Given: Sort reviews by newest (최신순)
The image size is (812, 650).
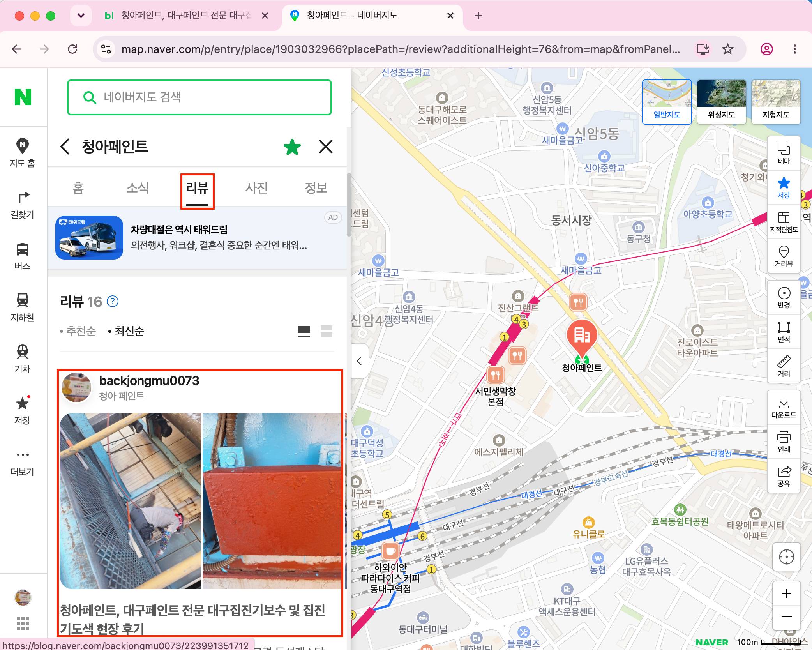Looking at the screenshot, I should click(x=126, y=331).
